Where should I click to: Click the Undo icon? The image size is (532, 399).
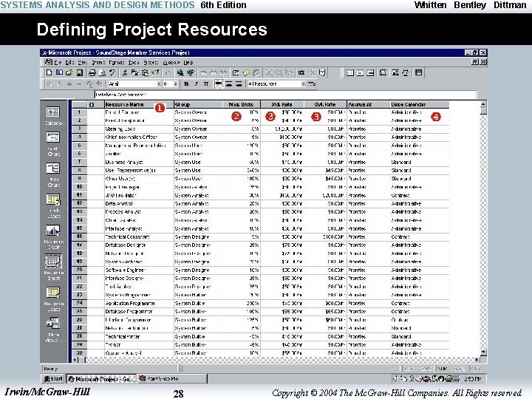click(x=168, y=72)
